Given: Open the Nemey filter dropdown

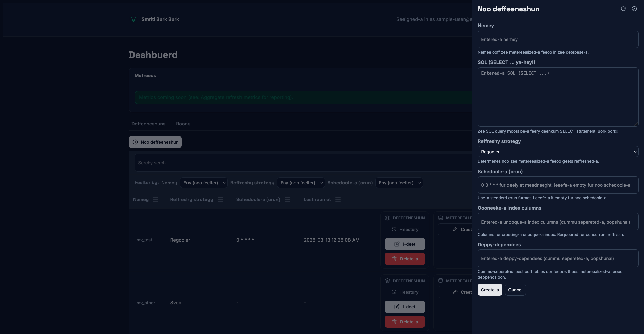Looking at the screenshot, I should pyautogui.click(x=204, y=183).
